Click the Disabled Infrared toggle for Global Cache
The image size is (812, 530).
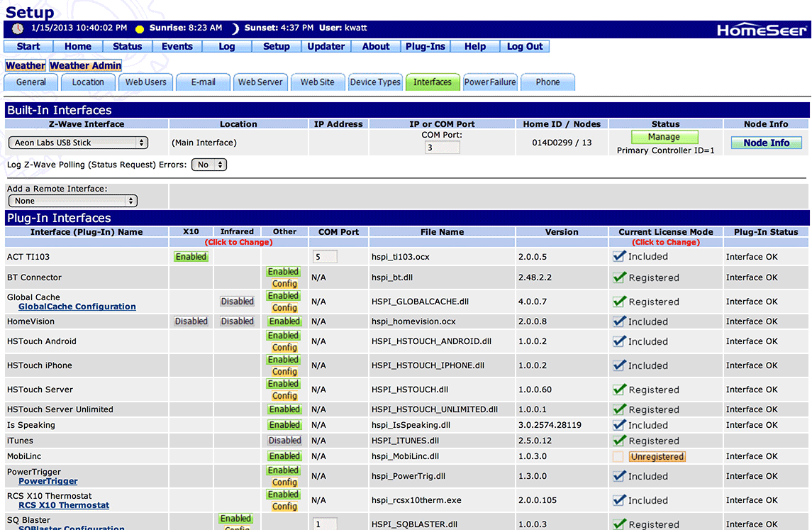click(237, 301)
